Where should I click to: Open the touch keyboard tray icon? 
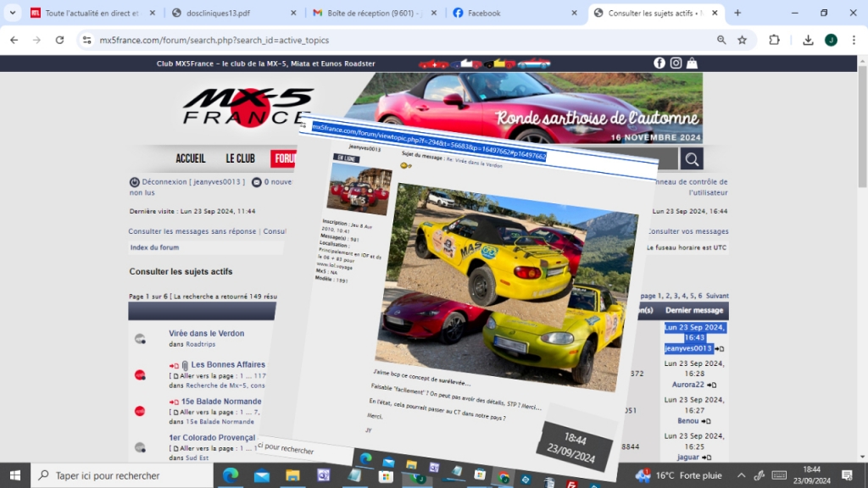(x=779, y=475)
